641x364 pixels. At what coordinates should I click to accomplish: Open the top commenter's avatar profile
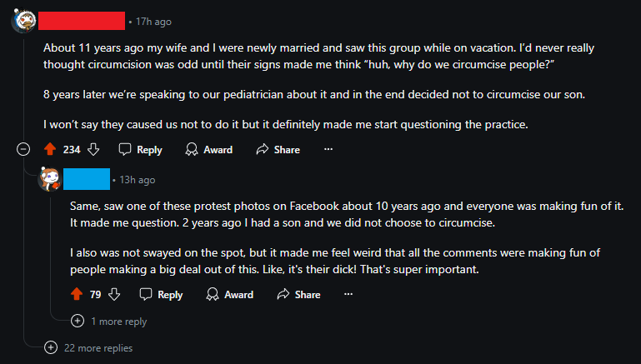click(23, 21)
